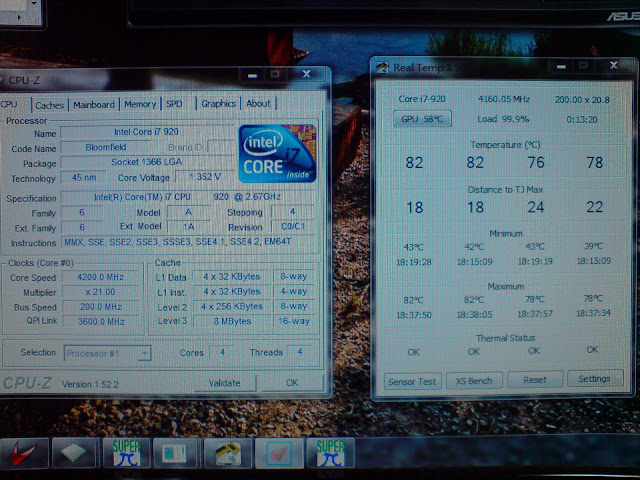
Task: Open the first Super Pi taskbar icon
Action: click(x=126, y=453)
